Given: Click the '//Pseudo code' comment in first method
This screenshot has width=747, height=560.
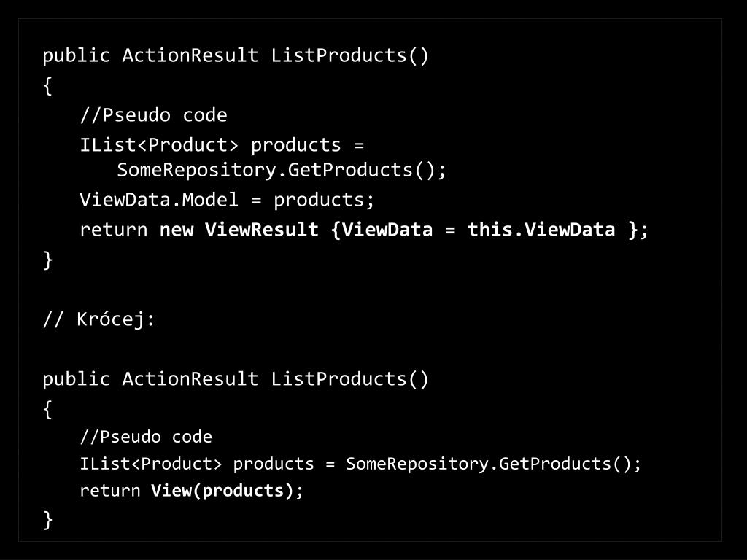Looking at the screenshot, I should [153, 115].
